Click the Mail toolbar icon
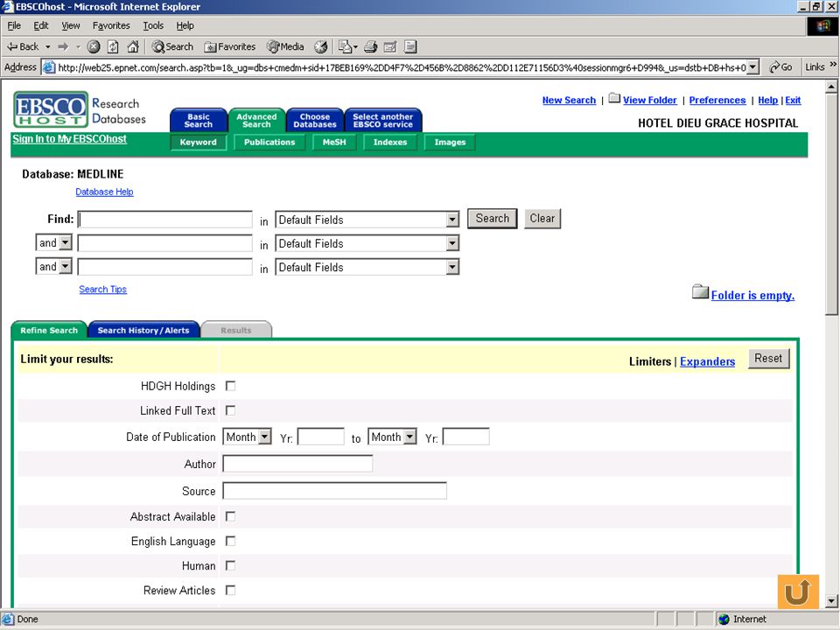 (347, 47)
